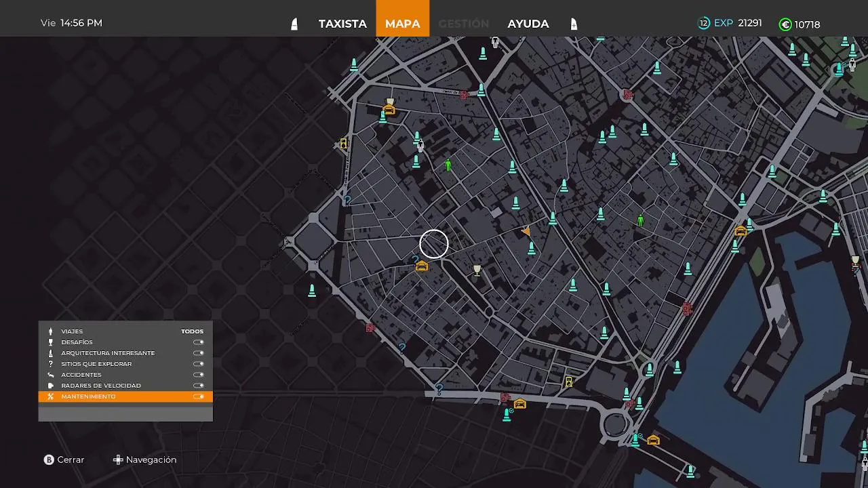This screenshot has width=868, height=488.
Task: Toggle the Sitios que Explorar filter switch
Action: (x=199, y=364)
